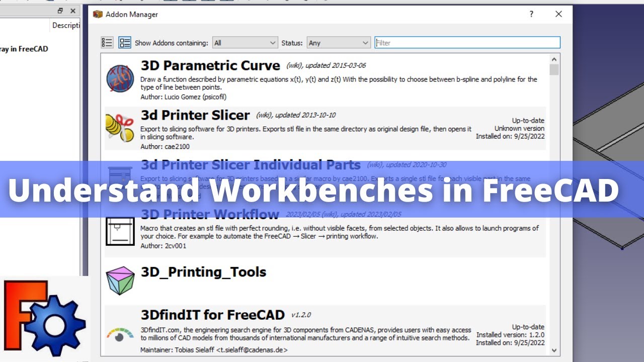This screenshot has height=362, width=644.
Task: Click the Addon Manager help question mark
Action: coord(531,14)
